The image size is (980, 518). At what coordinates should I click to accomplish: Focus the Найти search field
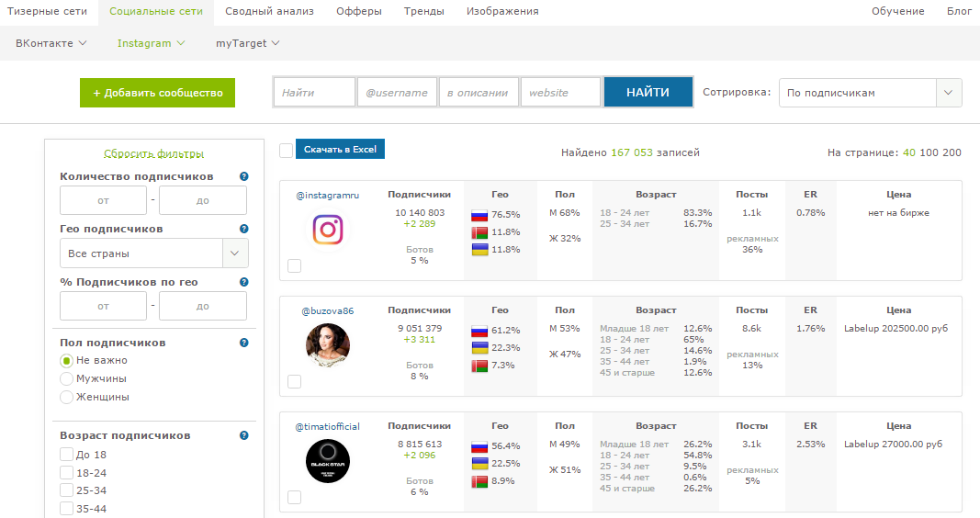coord(314,93)
